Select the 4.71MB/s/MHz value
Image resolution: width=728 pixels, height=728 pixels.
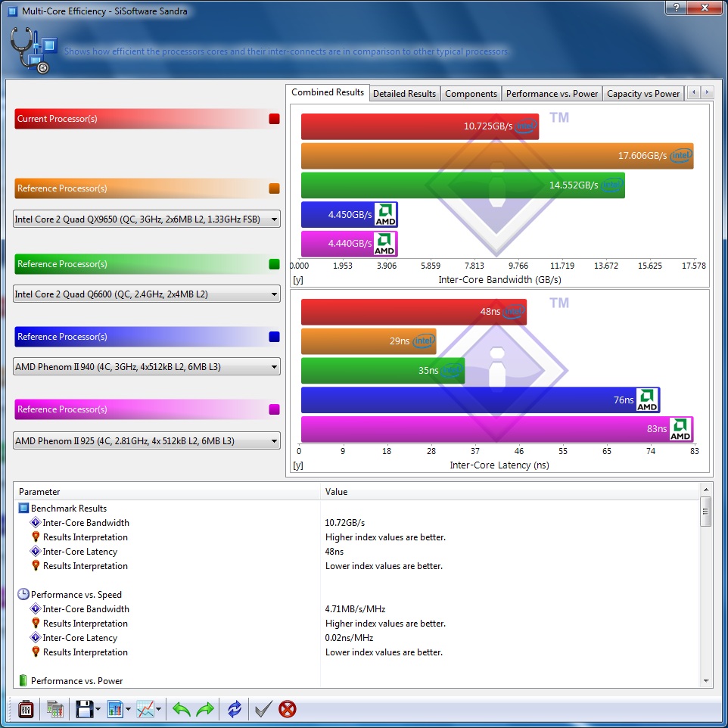tap(355, 608)
